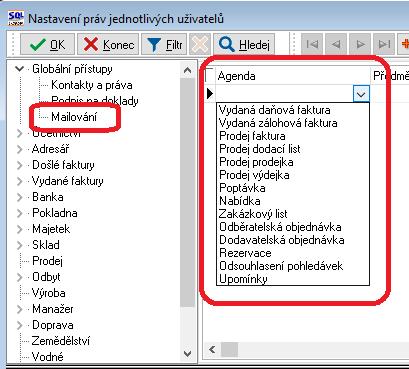409x369 pixels.
Task: Click the current row indicator arrow
Action: click(x=210, y=94)
